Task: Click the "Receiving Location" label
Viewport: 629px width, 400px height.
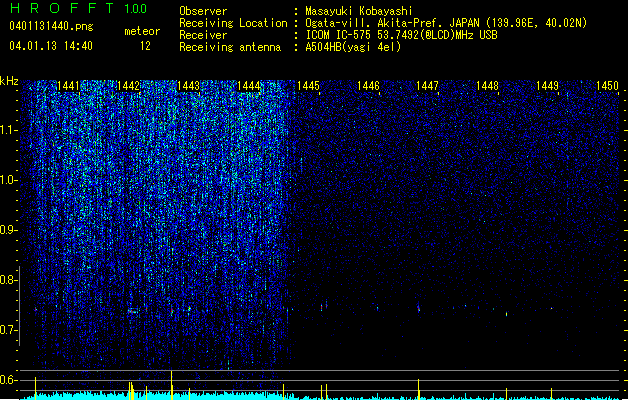Action: (x=233, y=23)
